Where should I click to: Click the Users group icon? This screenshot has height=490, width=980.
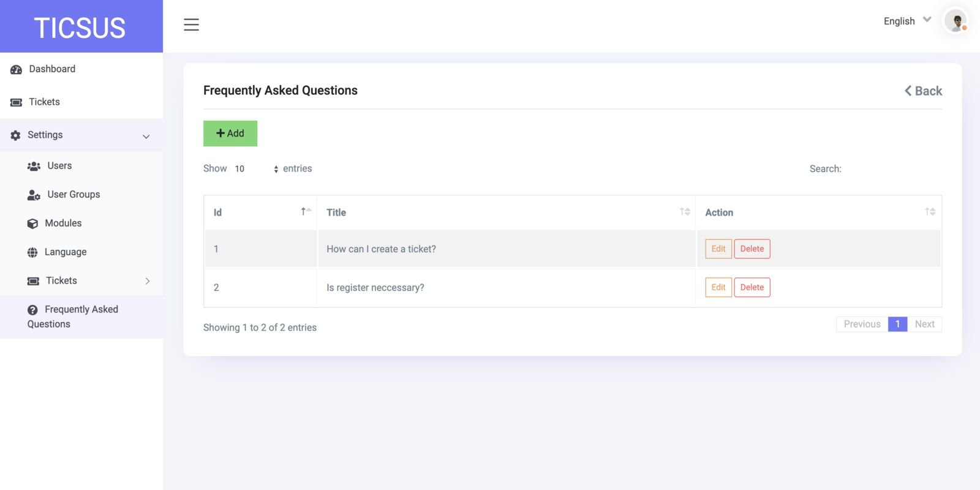[34, 166]
